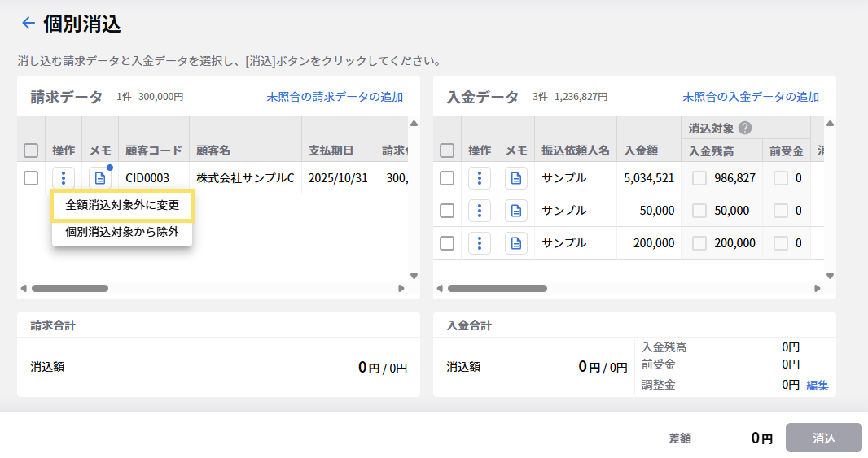The height and width of the screenshot is (458, 868).
Task: Open the memo icon for CID0003 row
Action: 99,178
